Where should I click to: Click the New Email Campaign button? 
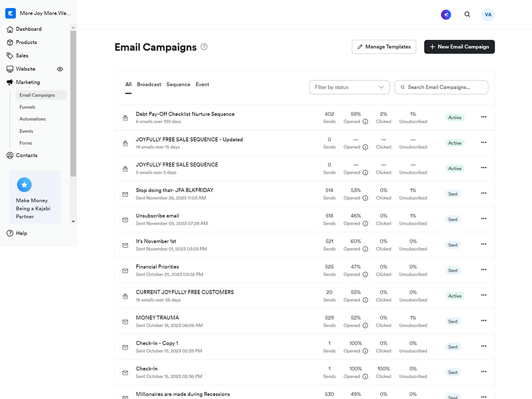[x=459, y=47]
